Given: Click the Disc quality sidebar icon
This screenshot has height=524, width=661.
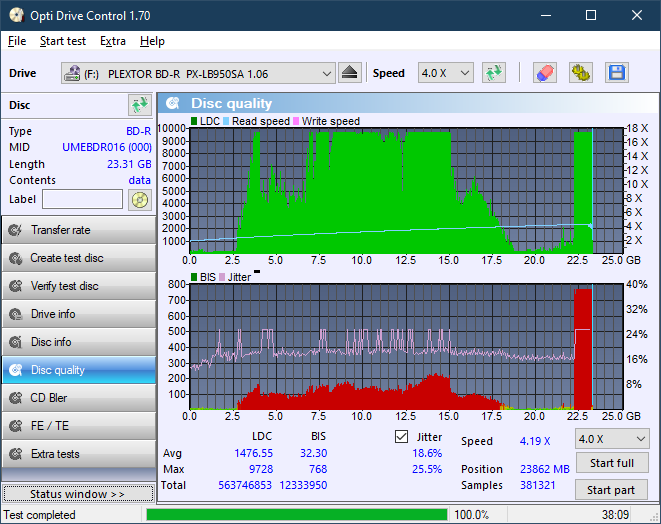Looking at the screenshot, I should click(16, 370).
